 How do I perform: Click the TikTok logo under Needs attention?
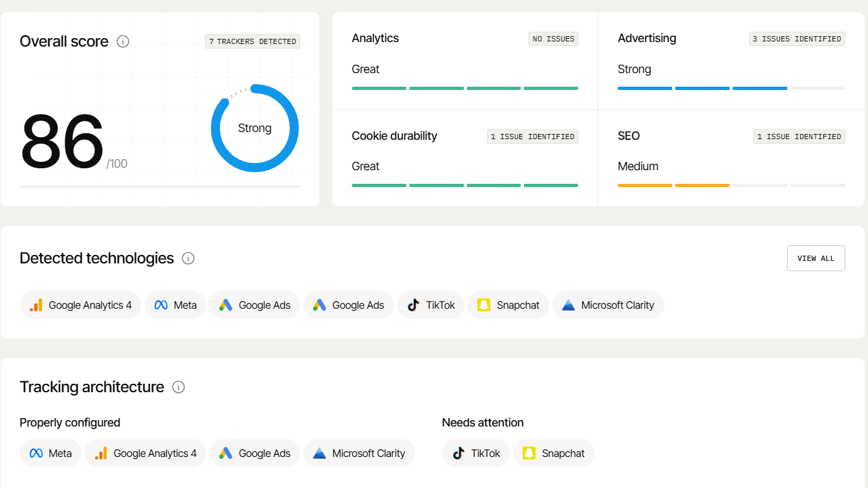(x=459, y=453)
